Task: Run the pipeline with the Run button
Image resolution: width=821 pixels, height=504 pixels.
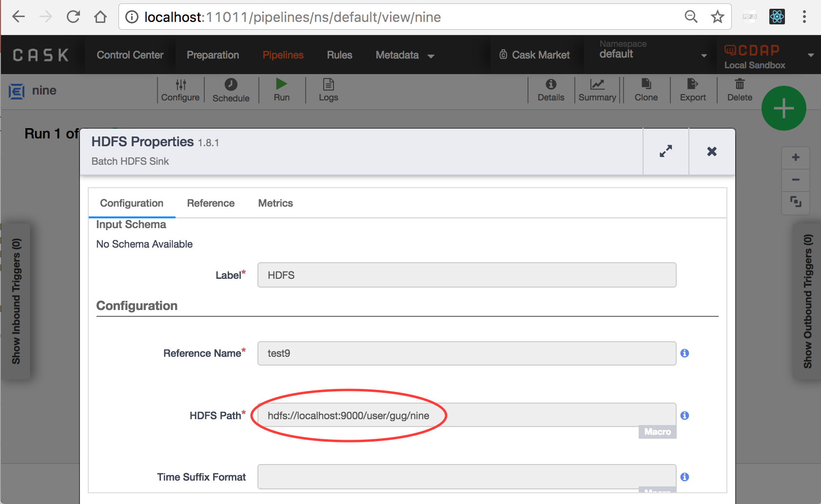Action: point(282,90)
